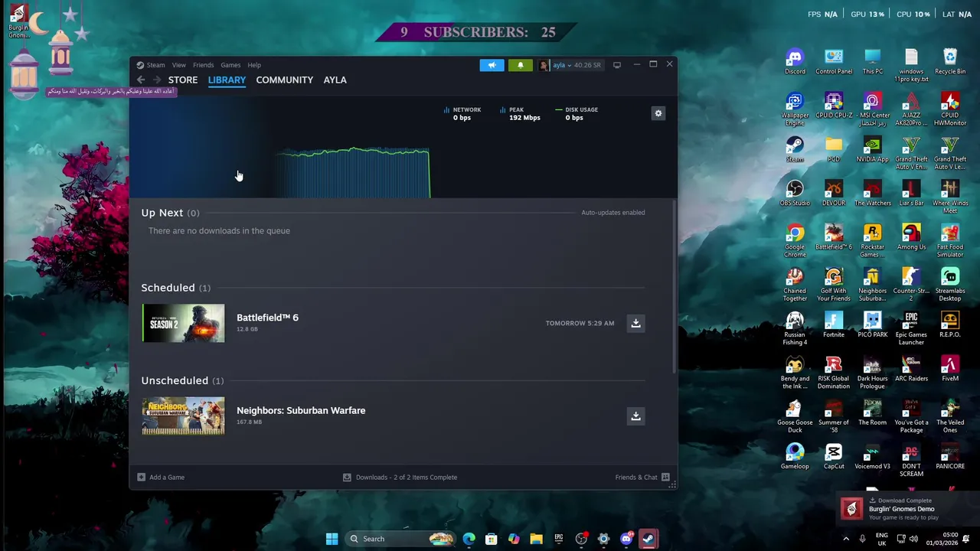Switch to STORE tab
The width and height of the screenshot is (980, 551).
[183, 80]
